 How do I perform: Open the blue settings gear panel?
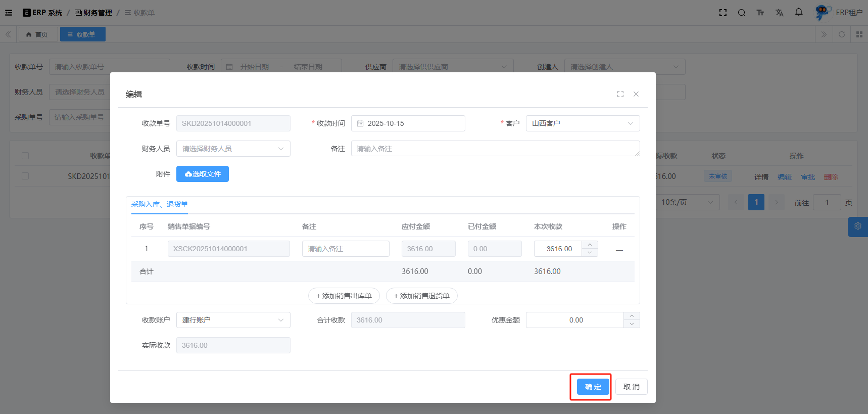(x=857, y=226)
